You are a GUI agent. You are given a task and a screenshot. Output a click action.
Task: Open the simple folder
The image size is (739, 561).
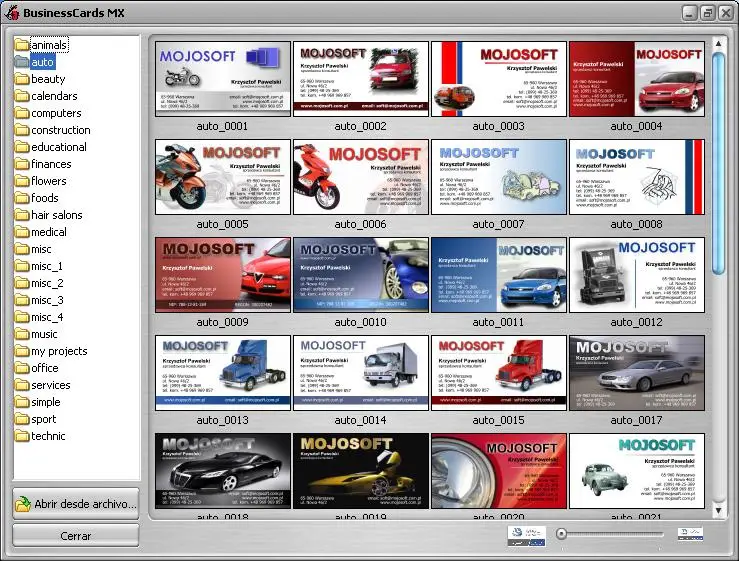[x=38, y=402]
